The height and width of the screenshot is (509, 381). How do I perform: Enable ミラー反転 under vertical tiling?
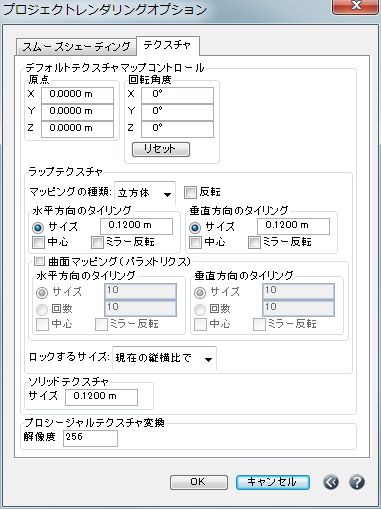click(254, 242)
